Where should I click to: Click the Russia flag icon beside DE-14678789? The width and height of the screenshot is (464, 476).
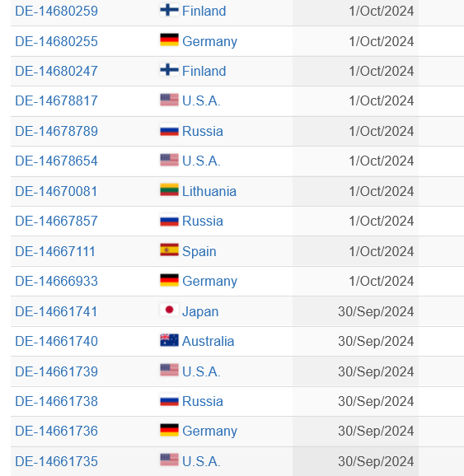[169, 130]
